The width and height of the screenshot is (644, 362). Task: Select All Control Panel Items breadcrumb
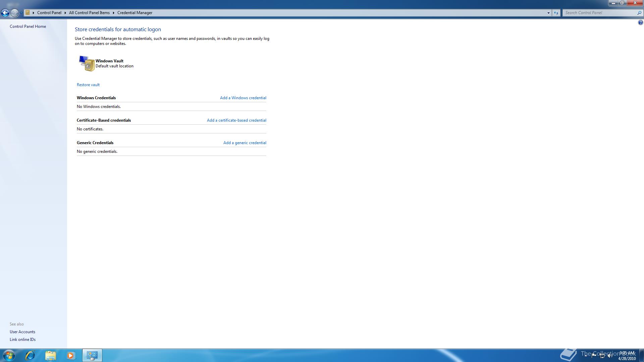(89, 13)
